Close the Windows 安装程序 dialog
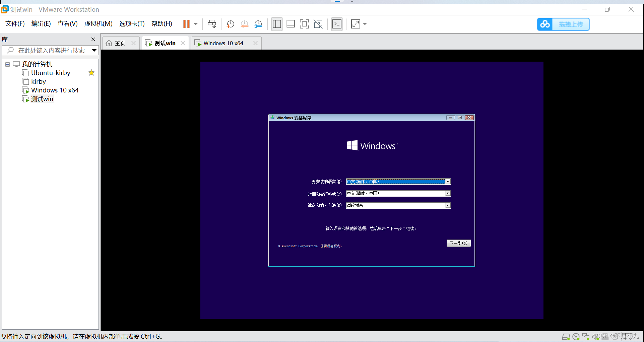 tap(469, 118)
